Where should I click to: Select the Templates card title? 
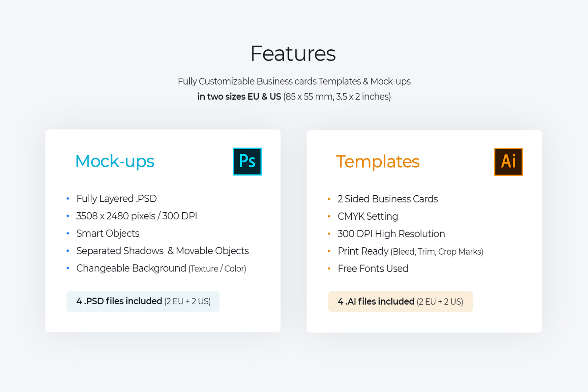377,162
